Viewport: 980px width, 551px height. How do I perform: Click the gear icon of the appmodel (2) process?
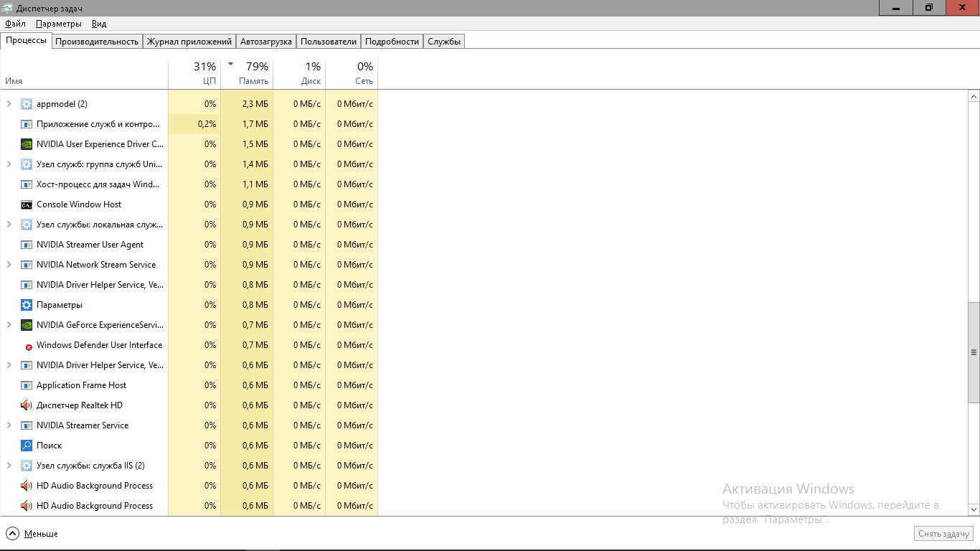tap(27, 104)
